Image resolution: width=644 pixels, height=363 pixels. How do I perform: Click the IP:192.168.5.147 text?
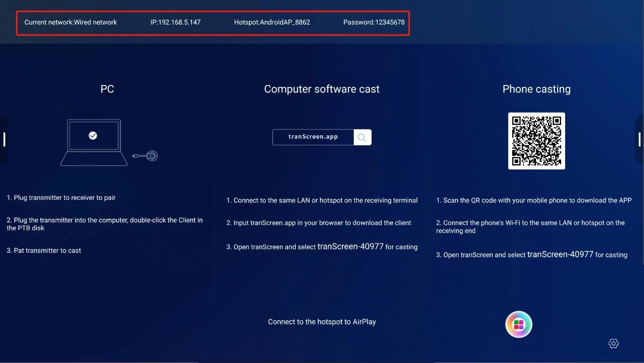point(176,22)
